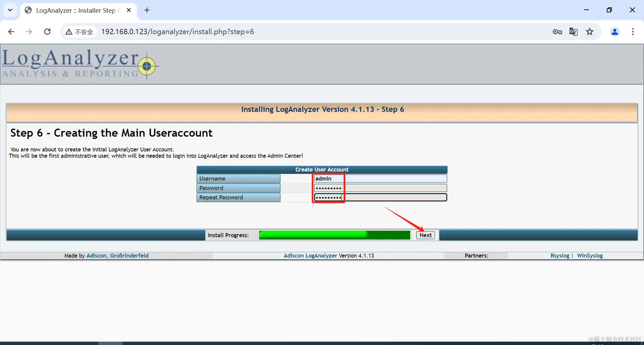Bookmark this page with the star

pos(590,32)
